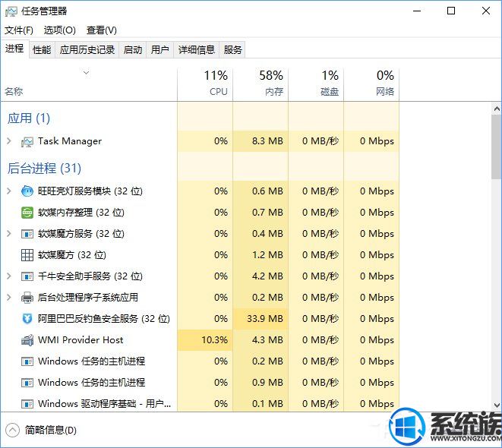
Task: Select the 千牛安全助手服务 (32 位) row name
Action: 90,276
